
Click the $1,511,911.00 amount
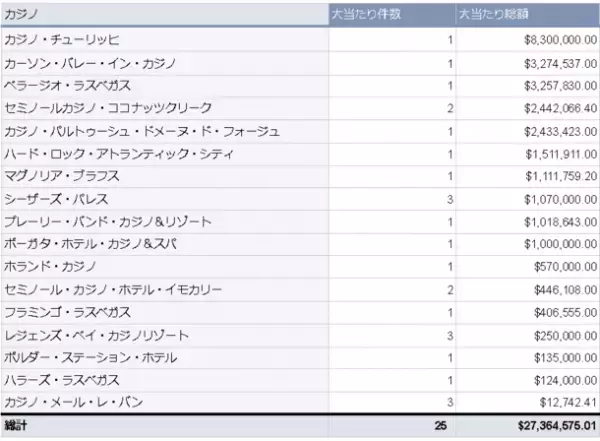click(561, 154)
